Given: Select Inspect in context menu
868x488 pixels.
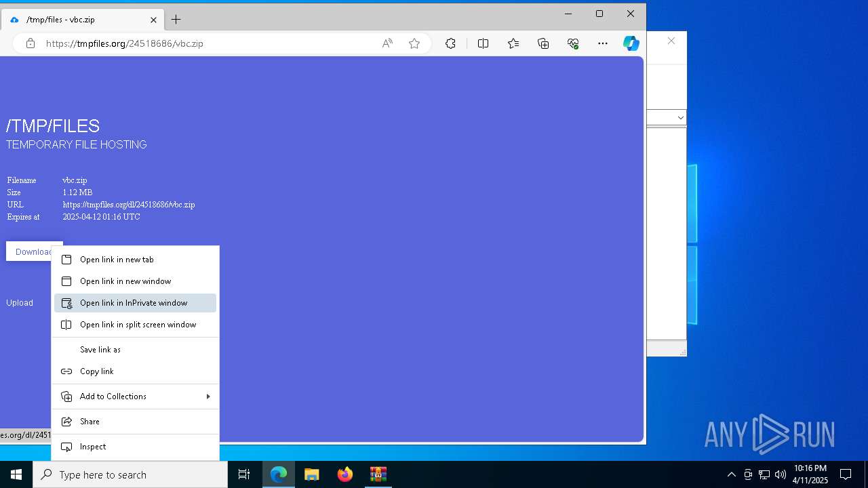Looking at the screenshot, I should pyautogui.click(x=135, y=447).
